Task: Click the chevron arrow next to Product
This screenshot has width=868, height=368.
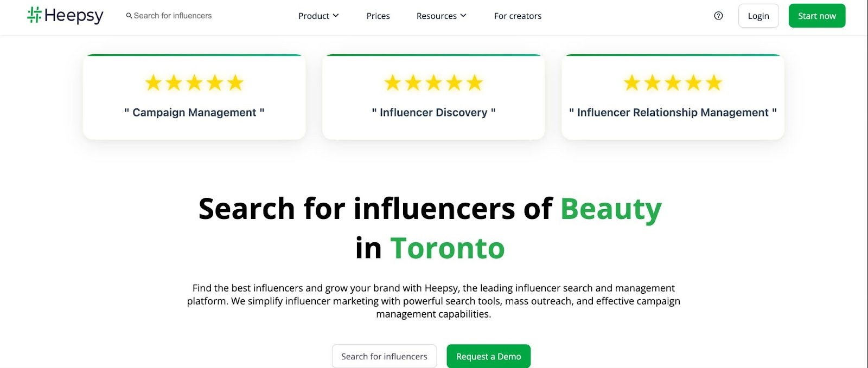Action: tap(336, 16)
